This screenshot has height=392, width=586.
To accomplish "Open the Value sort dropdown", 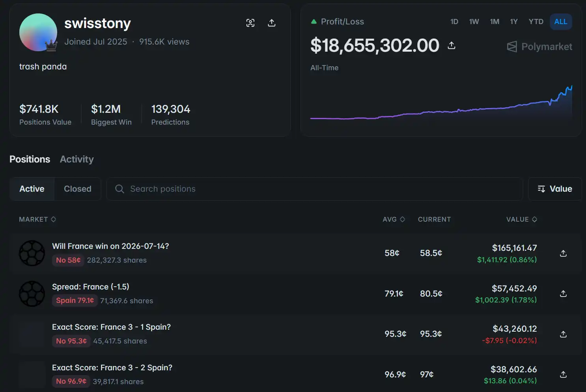I will click(x=555, y=189).
